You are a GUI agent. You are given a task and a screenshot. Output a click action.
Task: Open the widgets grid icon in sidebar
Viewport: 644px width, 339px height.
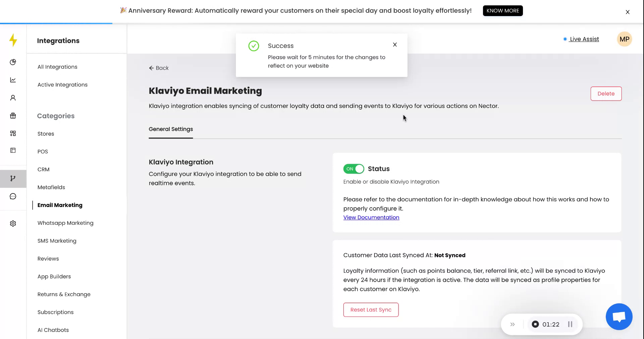[x=13, y=133]
